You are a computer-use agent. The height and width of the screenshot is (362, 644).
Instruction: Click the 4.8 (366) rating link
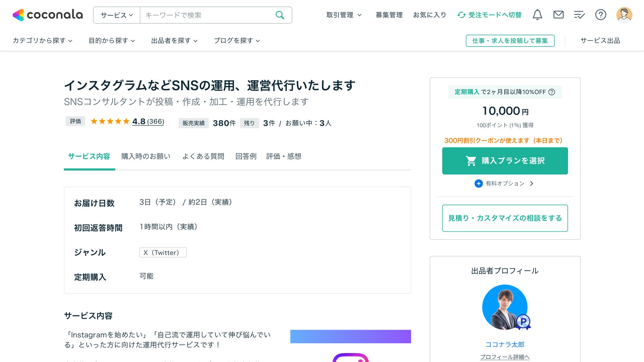[x=148, y=121]
